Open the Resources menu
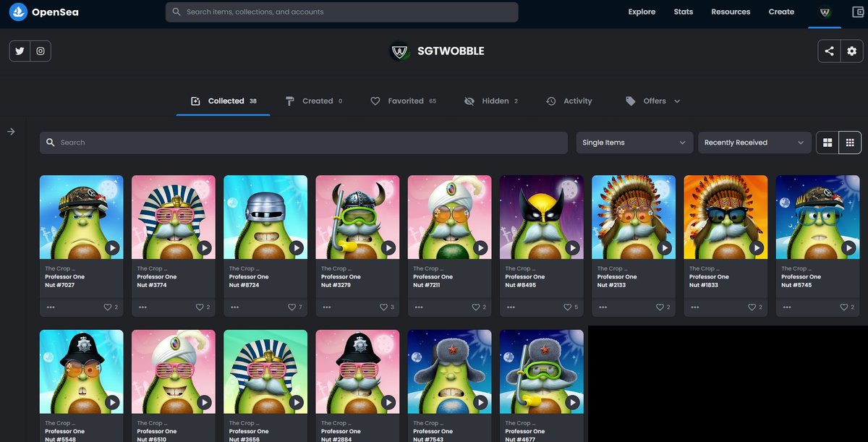The image size is (868, 442). click(731, 12)
